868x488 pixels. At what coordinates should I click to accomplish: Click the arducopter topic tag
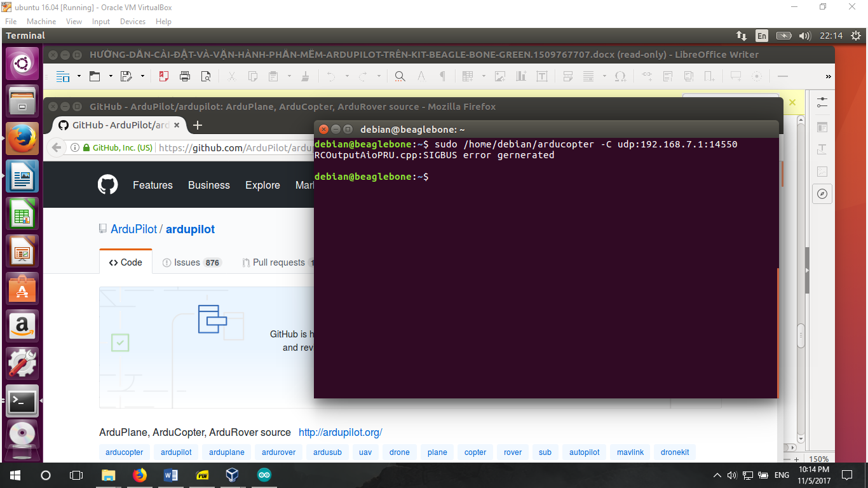click(125, 452)
